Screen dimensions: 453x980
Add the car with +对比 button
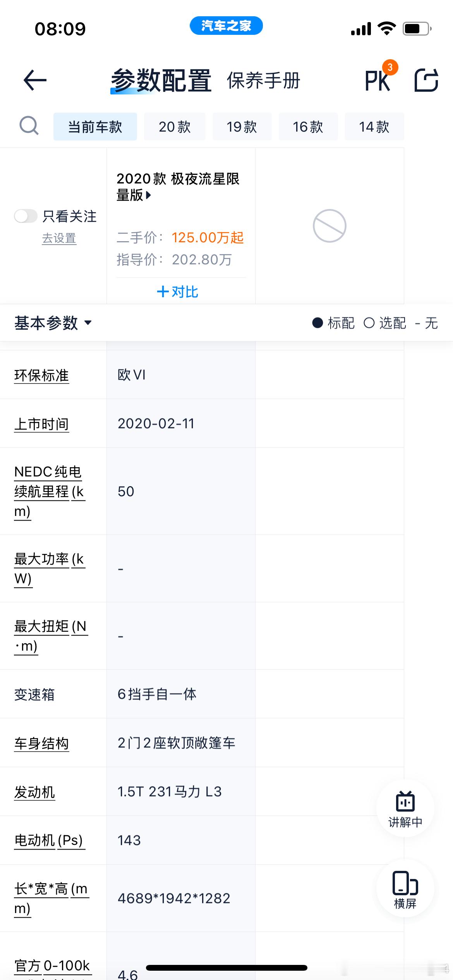[178, 291]
